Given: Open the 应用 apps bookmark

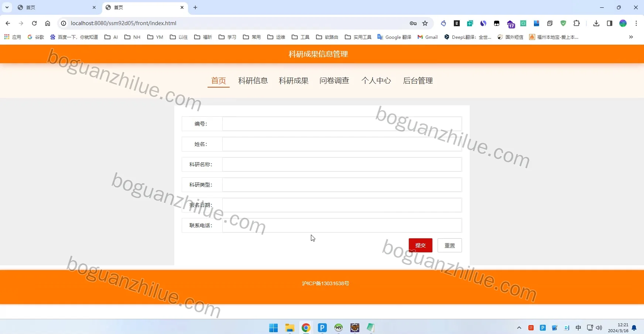Looking at the screenshot, I should pyautogui.click(x=13, y=37).
